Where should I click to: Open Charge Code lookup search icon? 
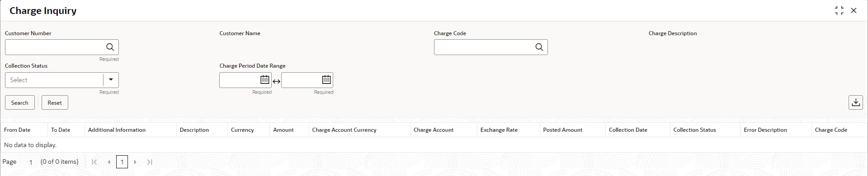tap(539, 47)
